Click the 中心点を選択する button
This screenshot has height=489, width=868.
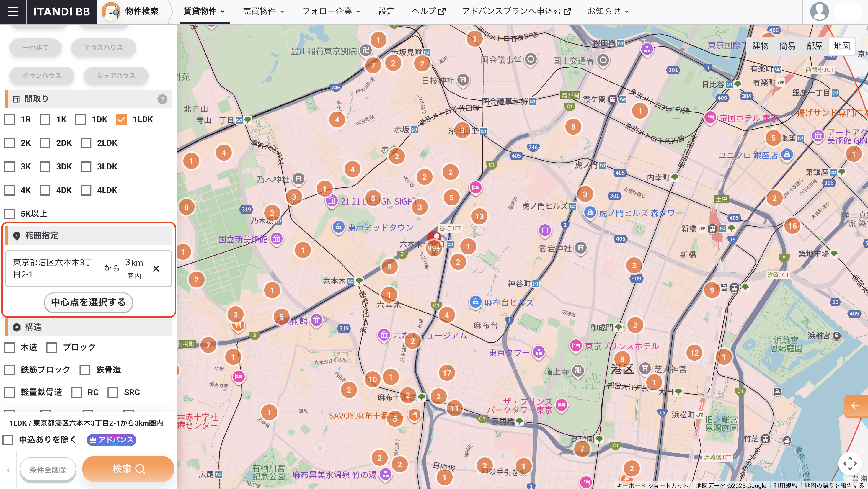(88, 302)
